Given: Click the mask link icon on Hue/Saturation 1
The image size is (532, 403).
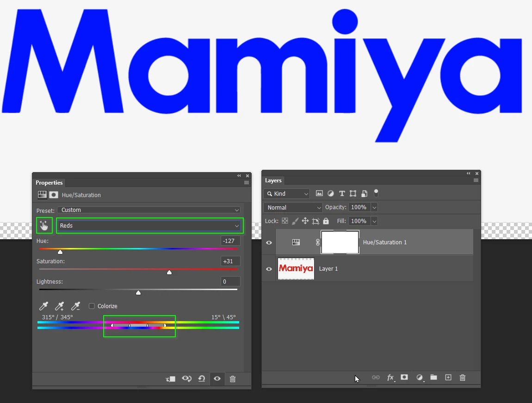Looking at the screenshot, I should coord(317,242).
